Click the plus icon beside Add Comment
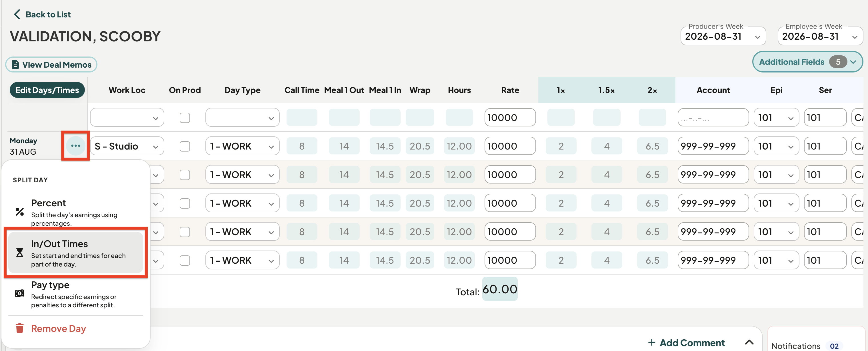This screenshot has width=868, height=351. [652, 343]
